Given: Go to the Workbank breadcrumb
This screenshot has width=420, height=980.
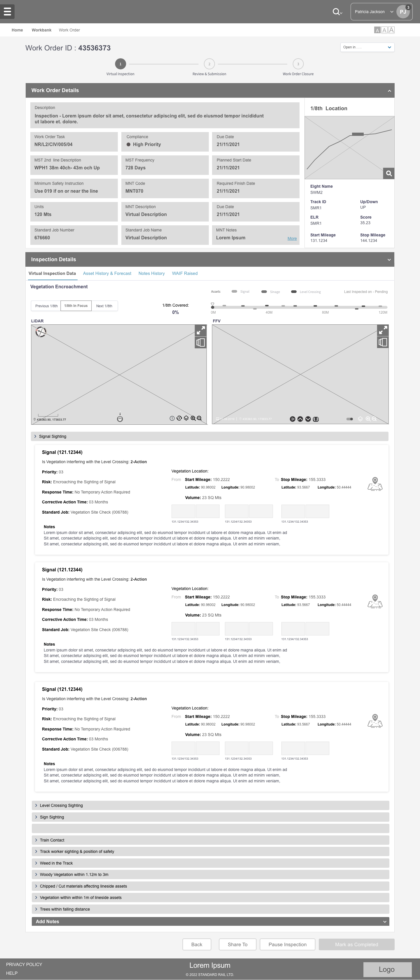Looking at the screenshot, I should [41, 30].
